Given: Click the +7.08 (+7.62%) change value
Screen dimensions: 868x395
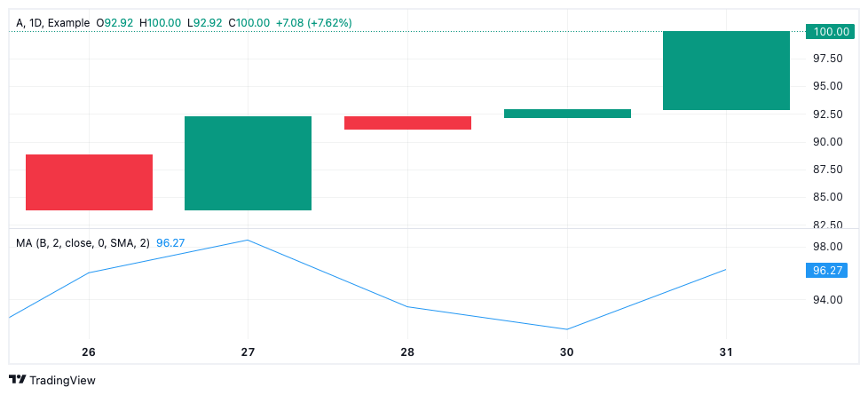Looking at the screenshot, I should tap(314, 23).
